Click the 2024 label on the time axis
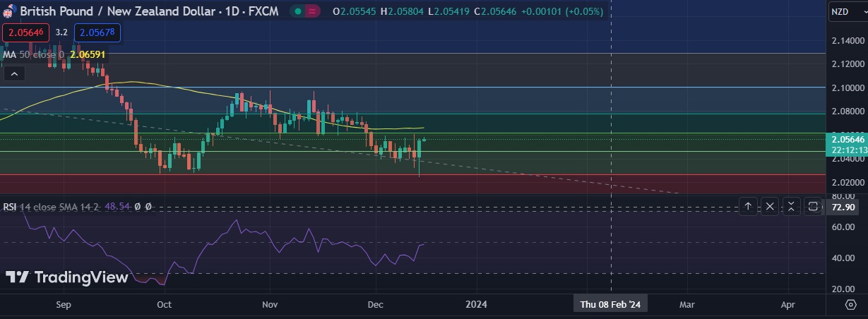Image resolution: width=868 pixels, height=319 pixels. point(476,305)
